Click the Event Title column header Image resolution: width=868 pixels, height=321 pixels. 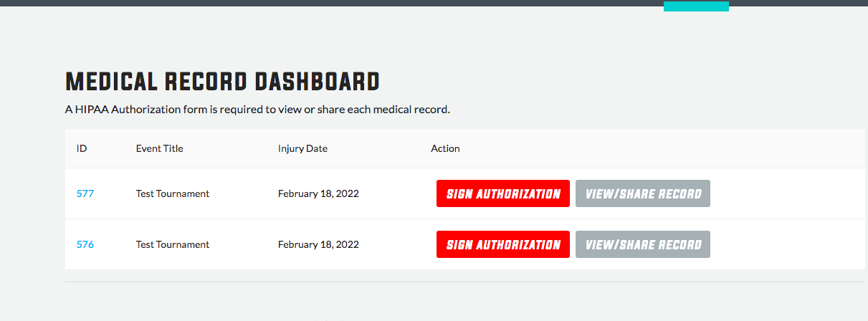point(159,148)
